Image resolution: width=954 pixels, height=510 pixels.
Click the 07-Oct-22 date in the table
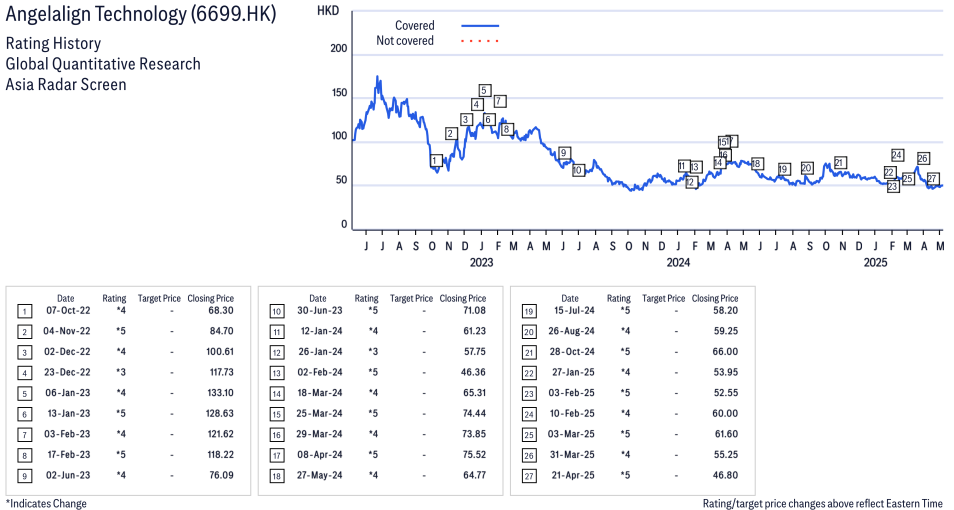[x=68, y=310]
